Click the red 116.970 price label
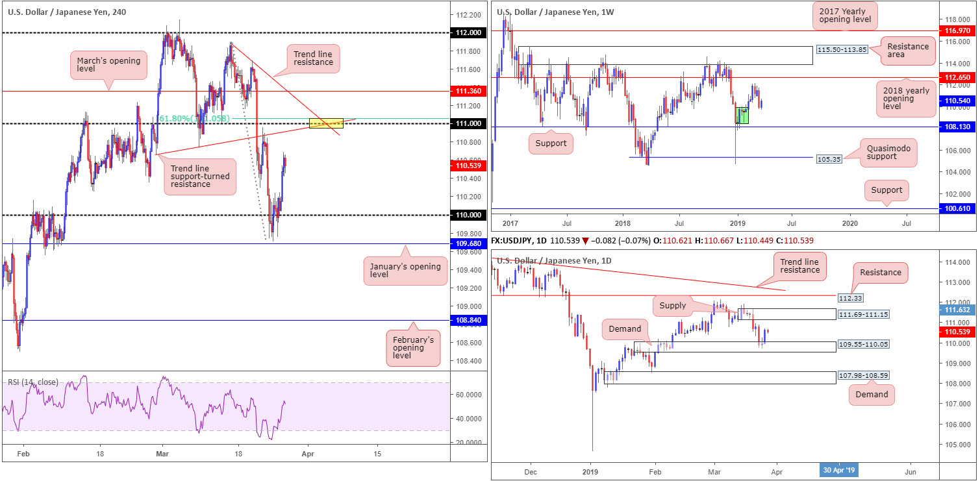The height and width of the screenshot is (481, 980). click(x=957, y=31)
